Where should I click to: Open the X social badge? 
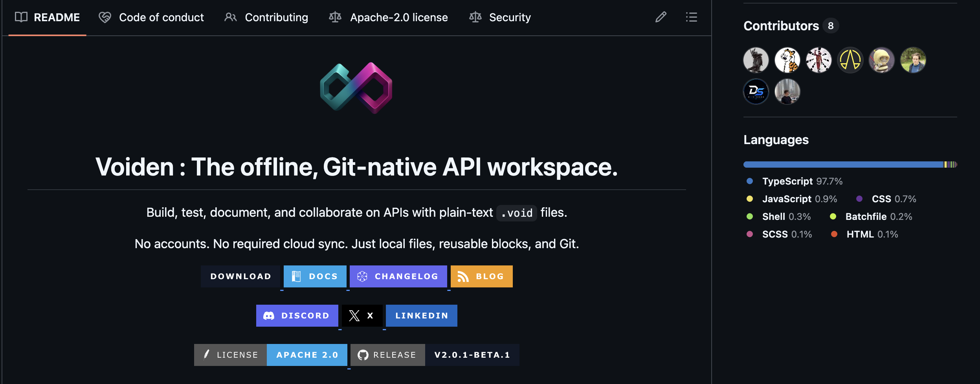click(362, 316)
